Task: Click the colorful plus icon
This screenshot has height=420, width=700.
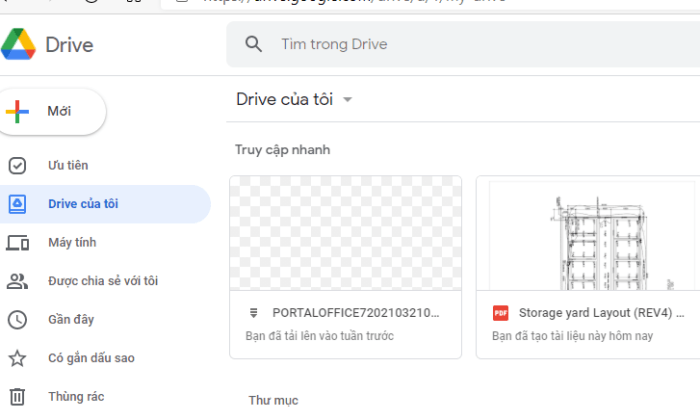Action: point(17,112)
